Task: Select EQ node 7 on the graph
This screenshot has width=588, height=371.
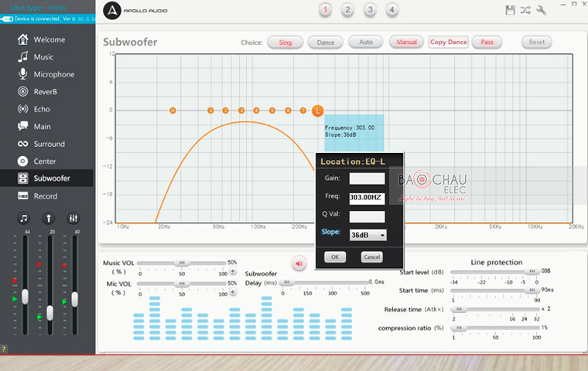Action: pos(303,111)
